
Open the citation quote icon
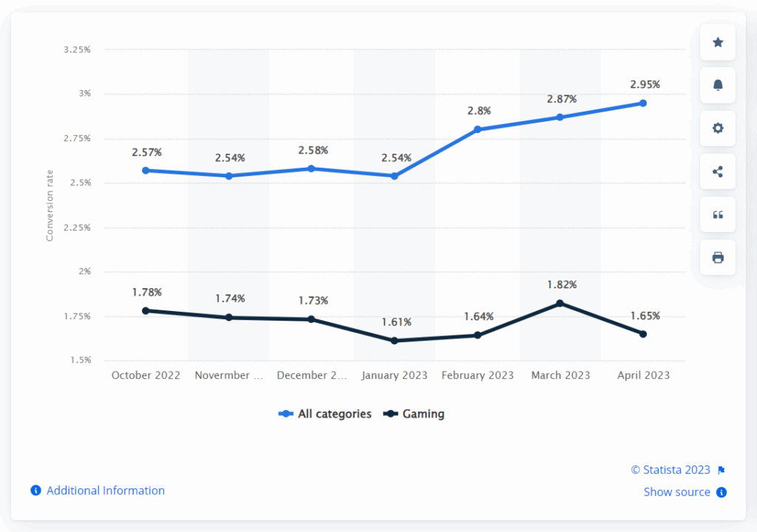[717, 214]
